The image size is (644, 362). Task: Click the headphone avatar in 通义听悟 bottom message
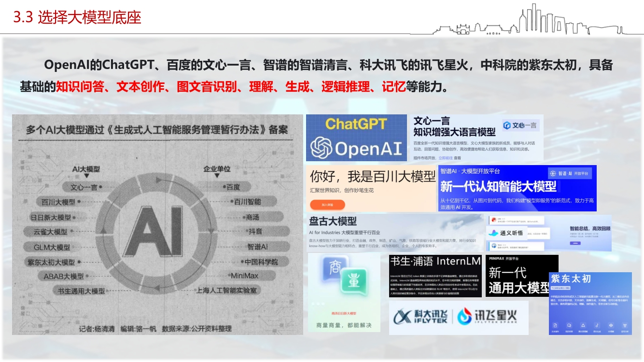point(494,246)
